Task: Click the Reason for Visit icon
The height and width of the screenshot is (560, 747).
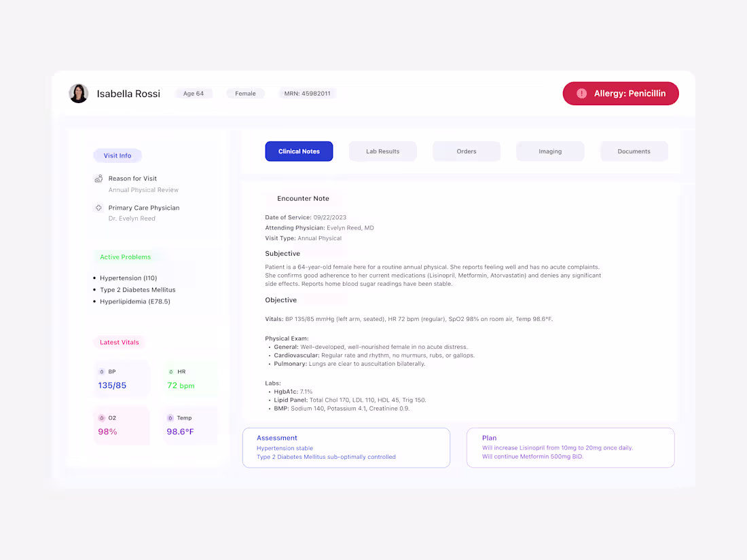Action: (x=98, y=179)
